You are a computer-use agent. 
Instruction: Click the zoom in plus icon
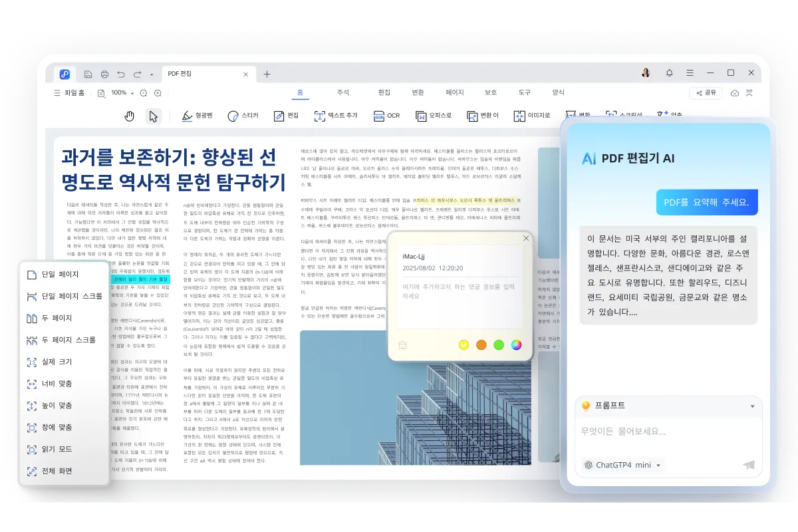coord(158,93)
